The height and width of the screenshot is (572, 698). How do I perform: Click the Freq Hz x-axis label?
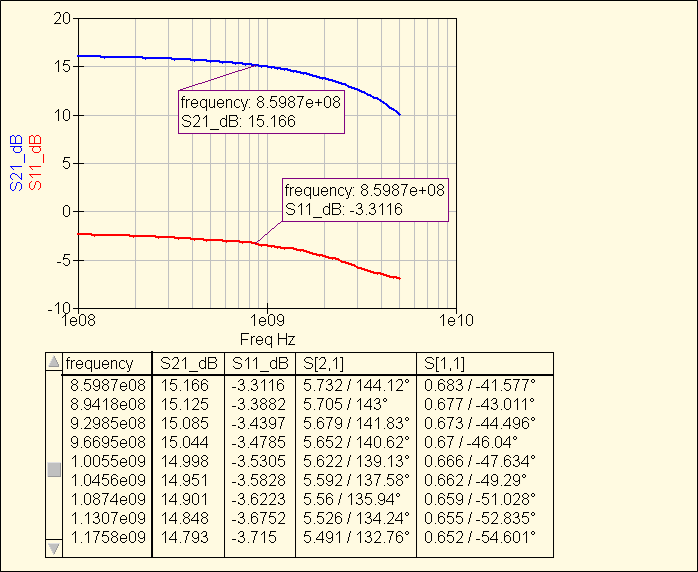point(267,339)
